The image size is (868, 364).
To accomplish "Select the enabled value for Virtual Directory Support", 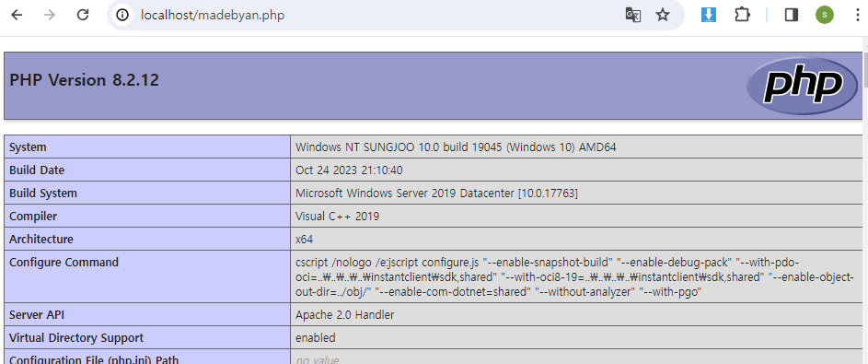I will (x=316, y=337).
